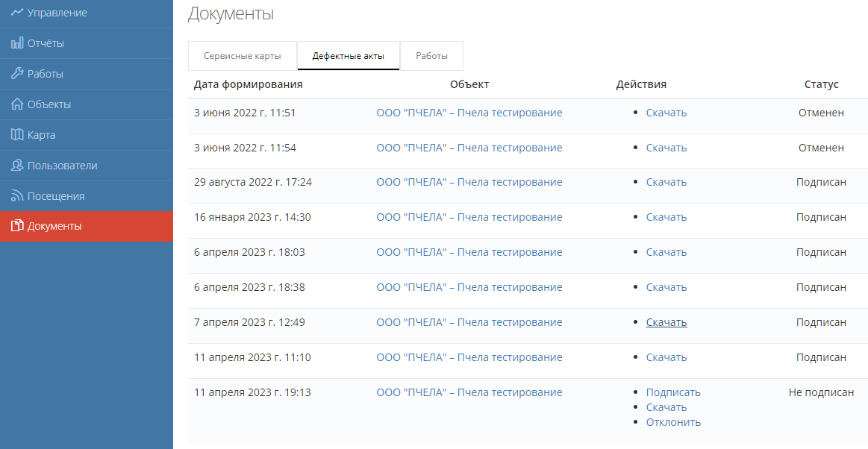
Task: Open object link for 16 января 2023 row
Action: 469,217
